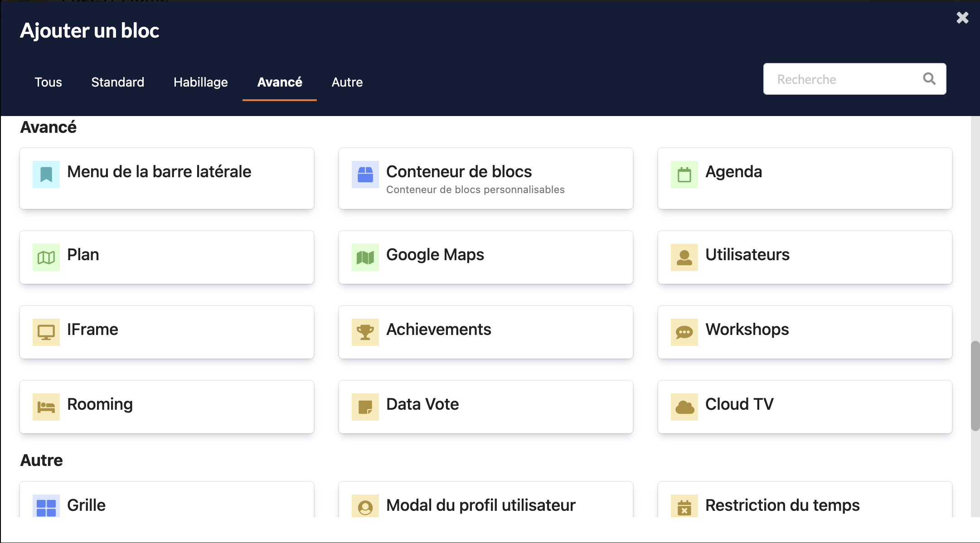Click the IFrame monitor icon
This screenshot has width=980, height=543.
[x=46, y=332]
